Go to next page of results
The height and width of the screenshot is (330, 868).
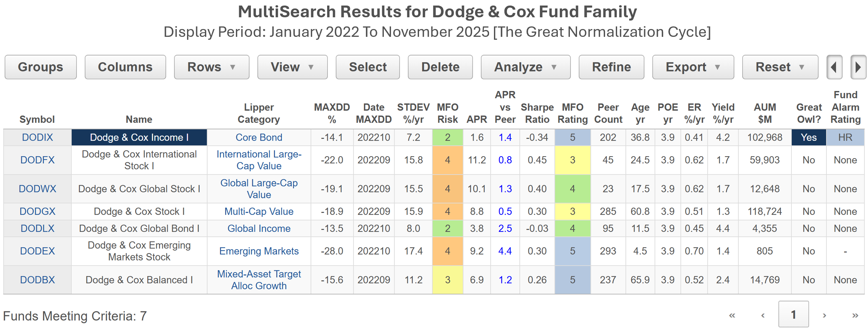pyautogui.click(x=824, y=316)
